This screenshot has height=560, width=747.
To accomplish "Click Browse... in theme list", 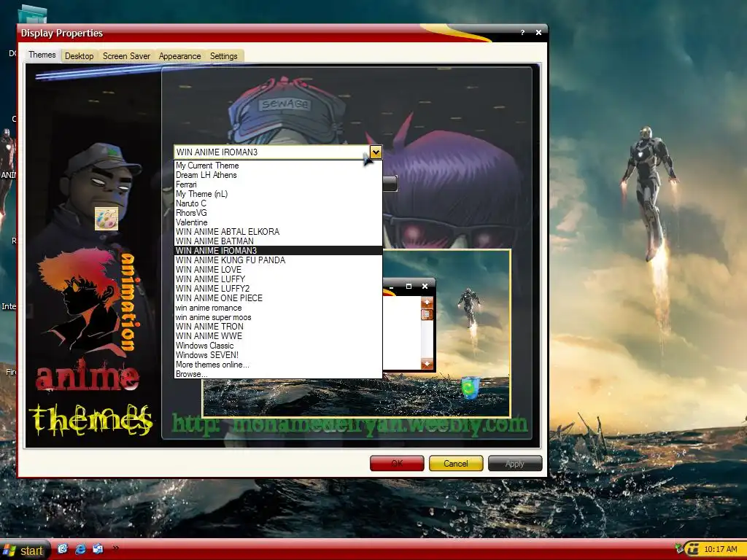I will [x=278, y=374].
